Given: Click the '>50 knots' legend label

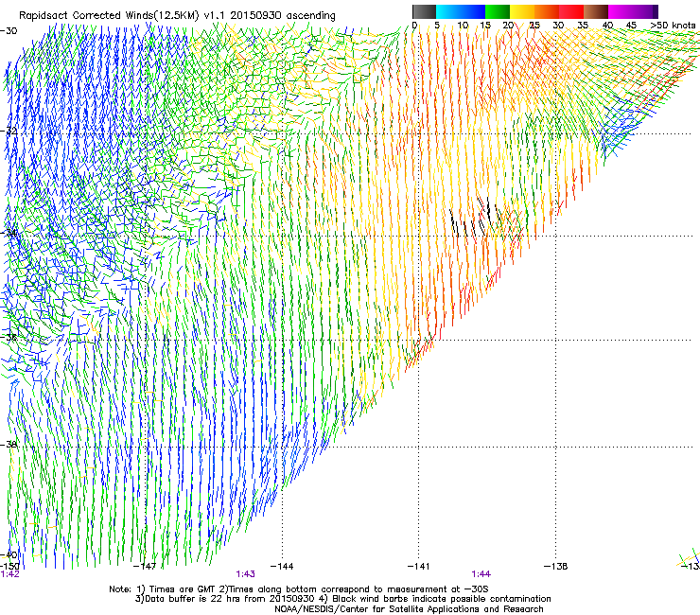Looking at the screenshot, I should click(x=673, y=26).
